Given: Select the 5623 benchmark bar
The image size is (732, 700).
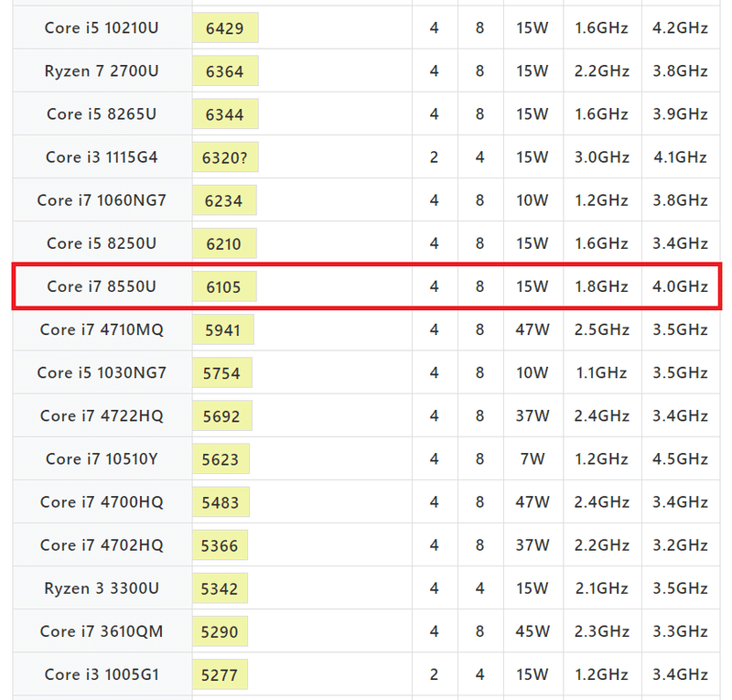Looking at the screenshot, I should click(221, 458).
